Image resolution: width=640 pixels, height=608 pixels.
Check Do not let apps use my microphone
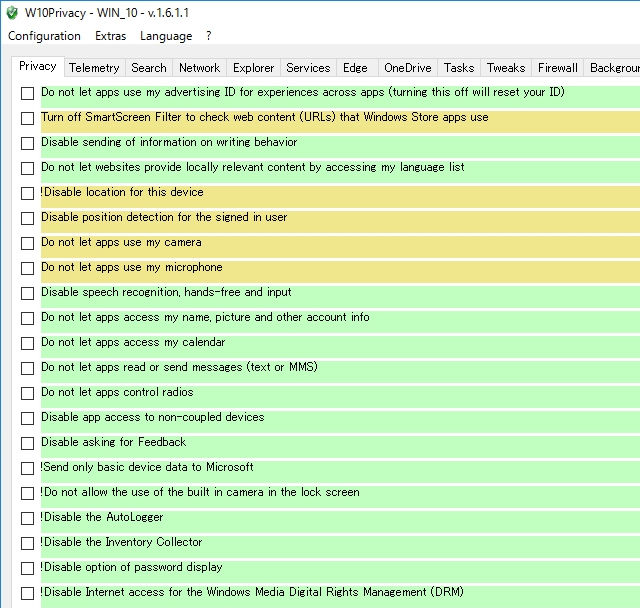tap(27, 268)
